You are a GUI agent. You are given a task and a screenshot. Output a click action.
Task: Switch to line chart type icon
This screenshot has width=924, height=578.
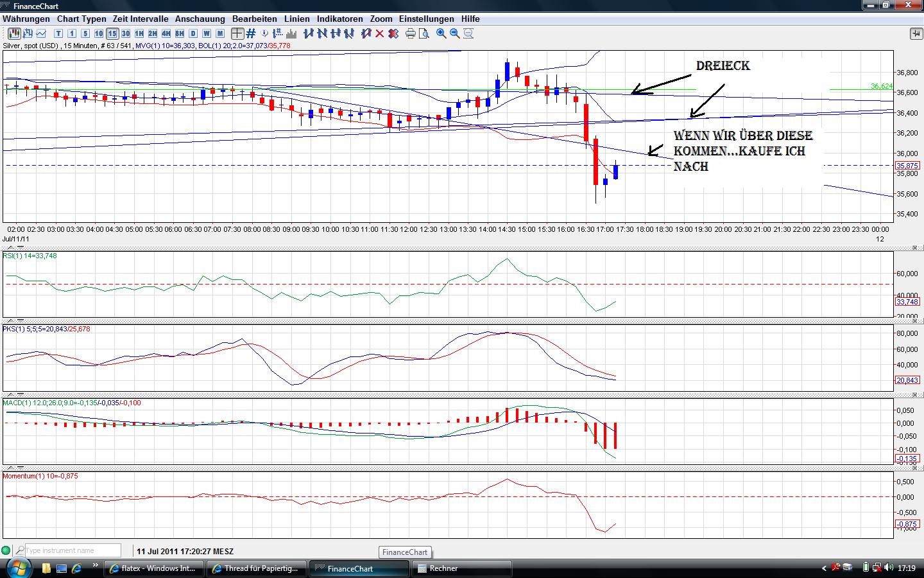tap(41, 33)
